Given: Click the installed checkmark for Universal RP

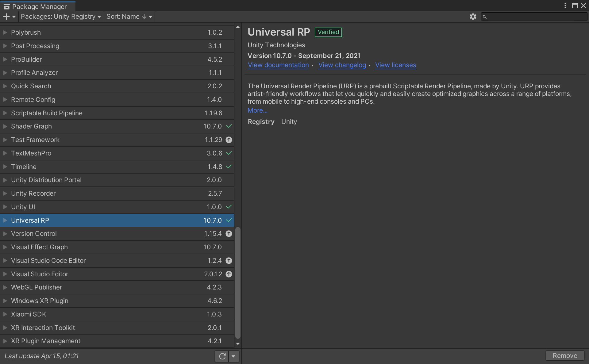Looking at the screenshot, I should 229,220.
